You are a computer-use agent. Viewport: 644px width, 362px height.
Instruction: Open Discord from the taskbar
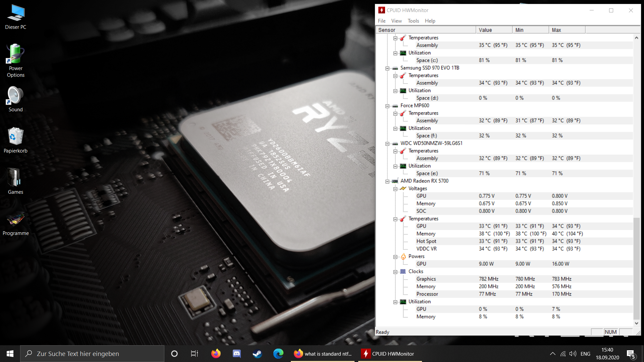[x=237, y=354]
